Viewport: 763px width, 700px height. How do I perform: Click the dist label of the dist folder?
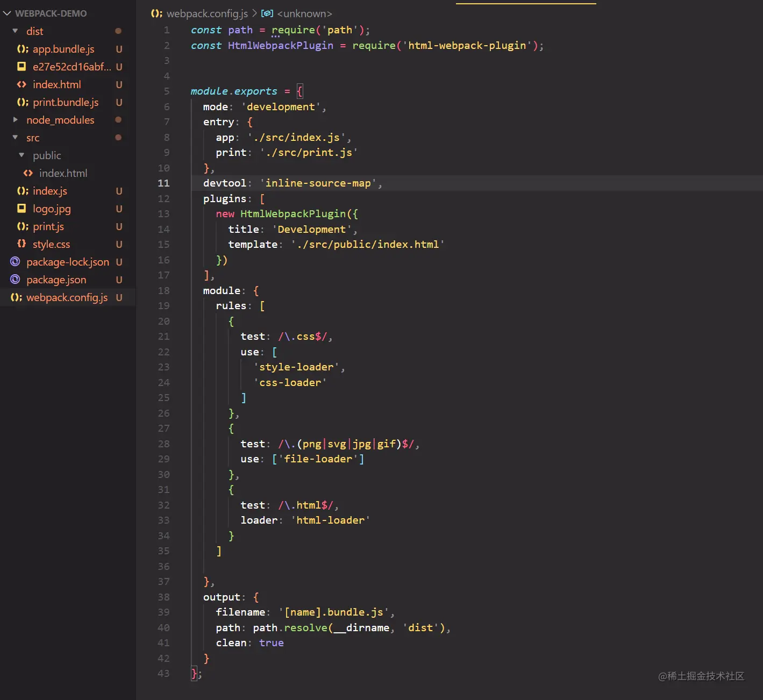35,31
